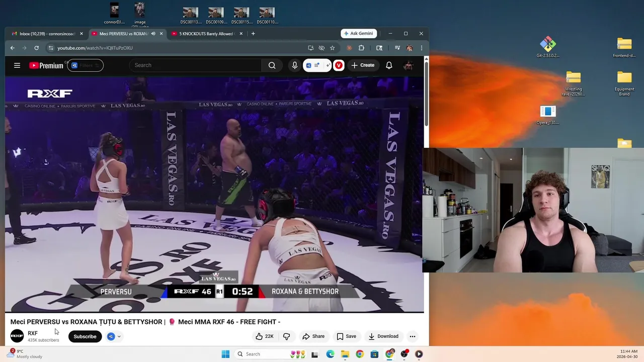Subscribe to the RXF channel
The height and width of the screenshot is (362, 644).
pos(85,336)
